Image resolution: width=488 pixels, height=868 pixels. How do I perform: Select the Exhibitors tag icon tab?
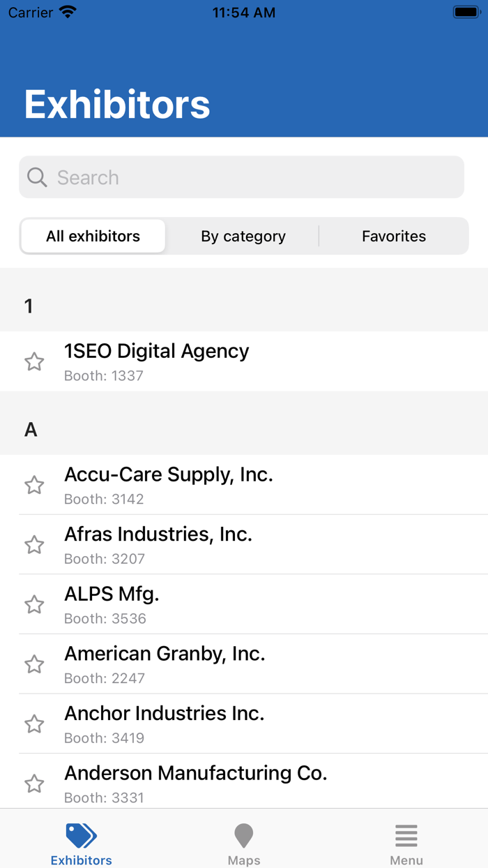pyautogui.click(x=81, y=835)
